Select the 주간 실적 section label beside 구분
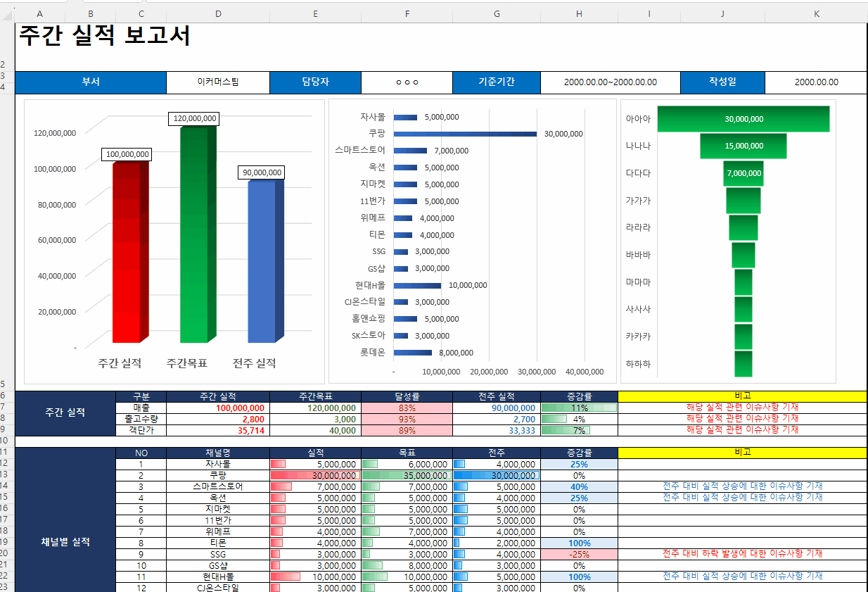The width and height of the screenshot is (868, 592). pos(65,412)
